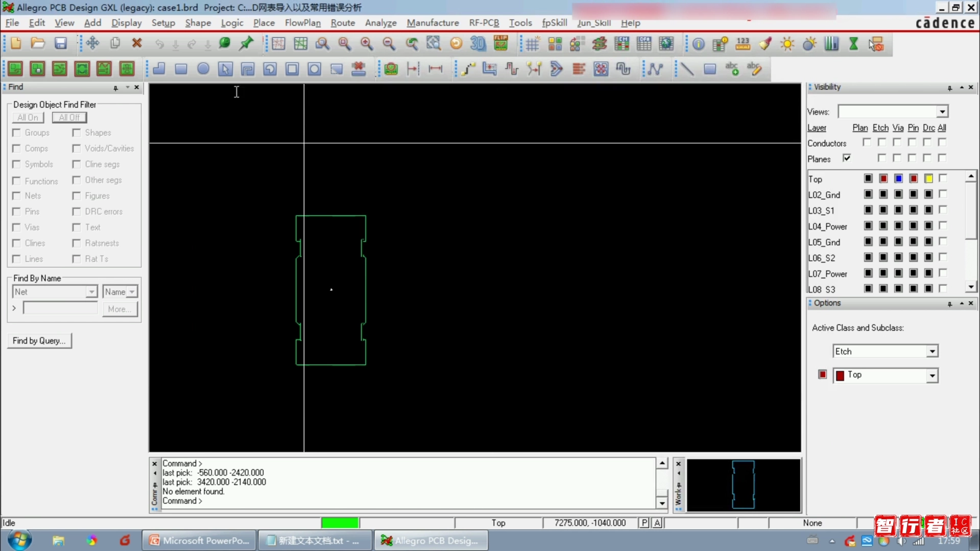
Task: Click the Zoom In magnifier
Action: [x=367, y=44]
